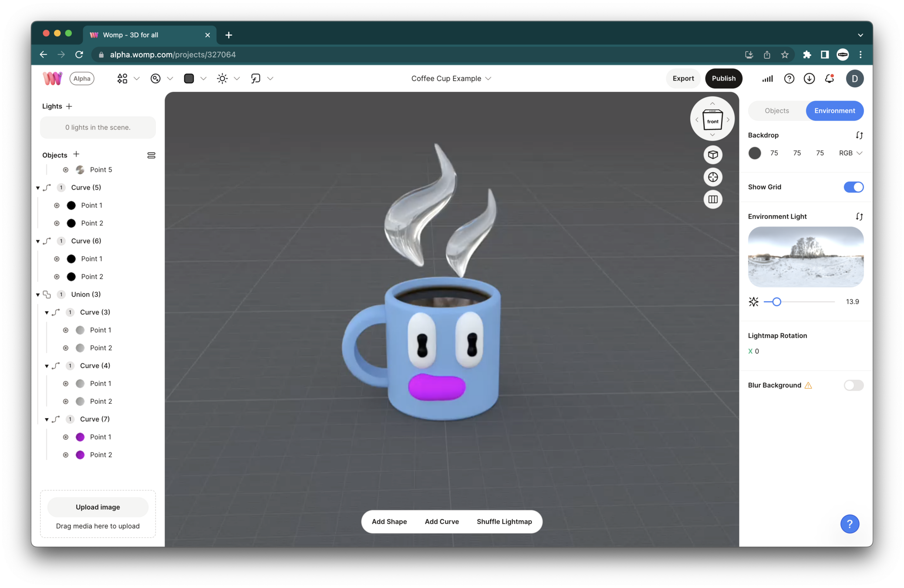
Task: Click the perspective cube view icon
Action: click(x=713, y=155)
